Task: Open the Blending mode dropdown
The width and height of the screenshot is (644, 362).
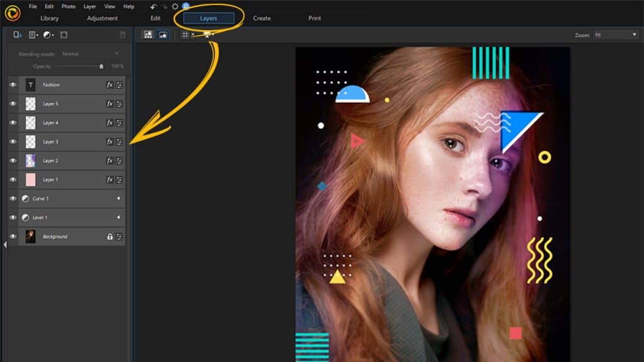Action: [x=91, y=54]
